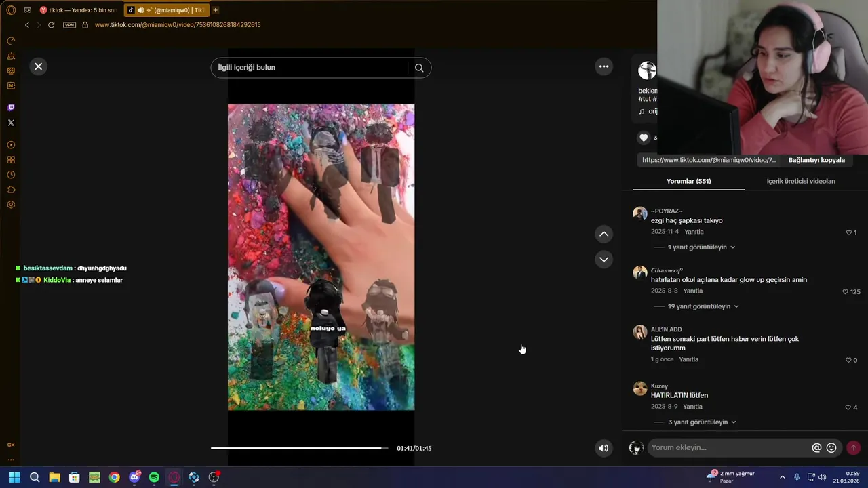868x488 pixels.
Task: Open POYRAZ's profile avatar
Action: coord(639,214)
